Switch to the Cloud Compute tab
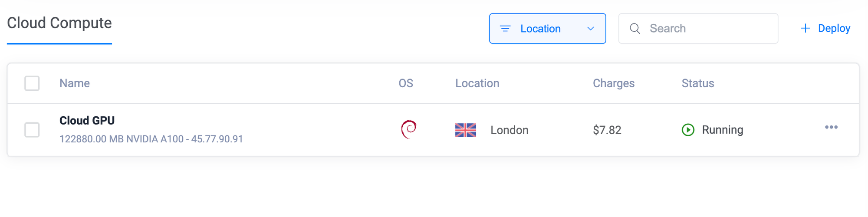868x217 pixels. [x=59, y=23]
